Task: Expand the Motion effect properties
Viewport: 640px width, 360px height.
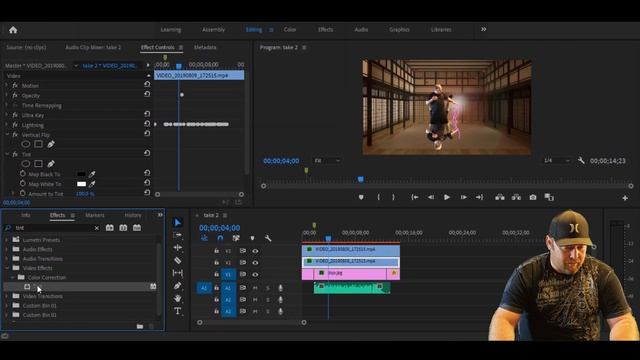Action: [x=7, y=85]
